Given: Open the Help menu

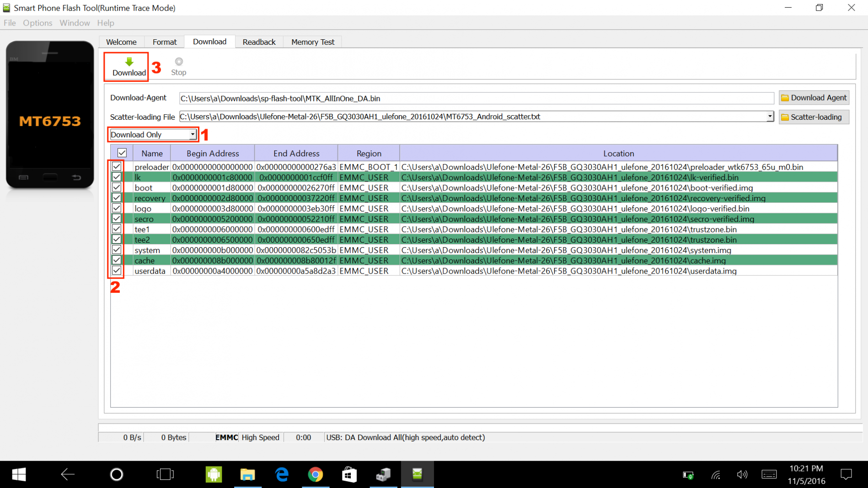Looking at the screenshot, I should click(x=106, y=23).
